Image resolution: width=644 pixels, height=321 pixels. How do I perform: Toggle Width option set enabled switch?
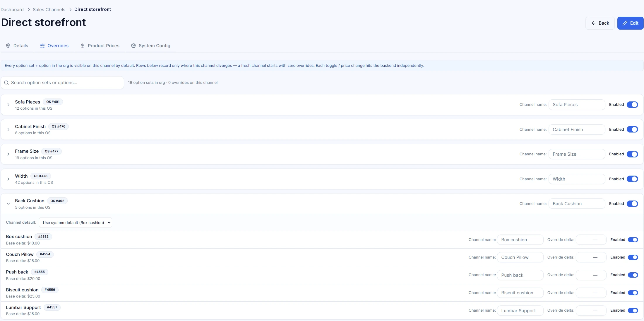tap(632, 179)
